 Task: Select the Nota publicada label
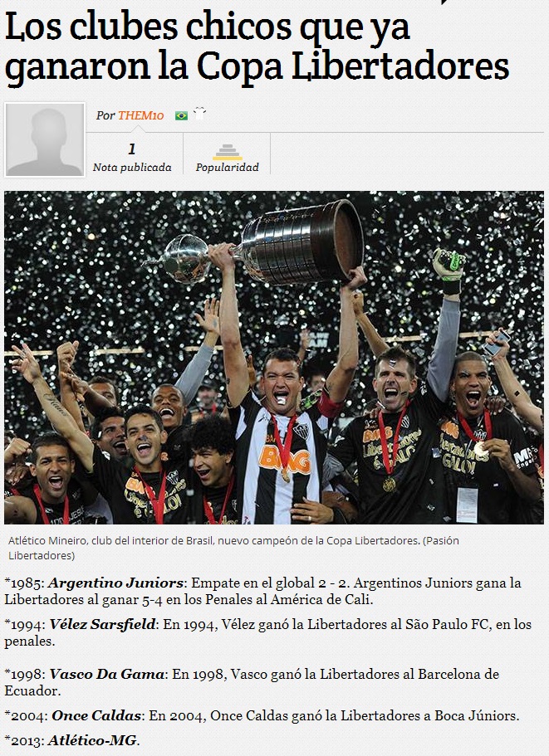[x=132, y=168]
